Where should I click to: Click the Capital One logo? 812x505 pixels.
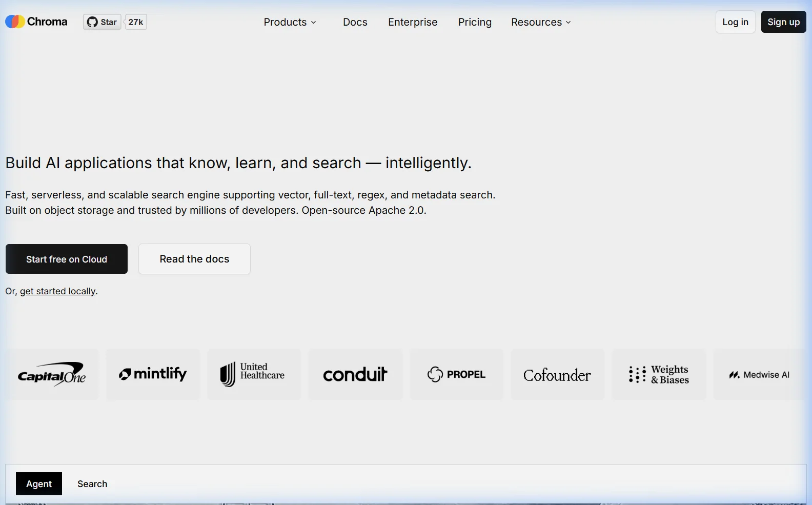pos(52,374)
